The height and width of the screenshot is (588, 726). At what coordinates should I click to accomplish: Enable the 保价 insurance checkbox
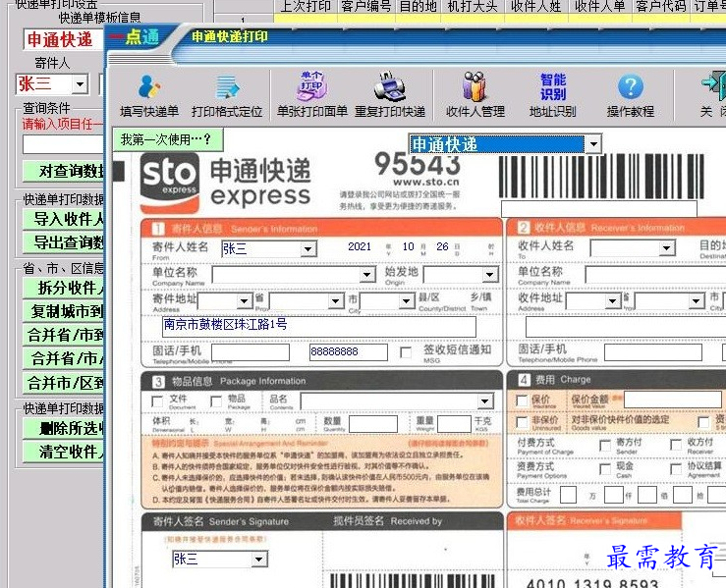point(522,401)
